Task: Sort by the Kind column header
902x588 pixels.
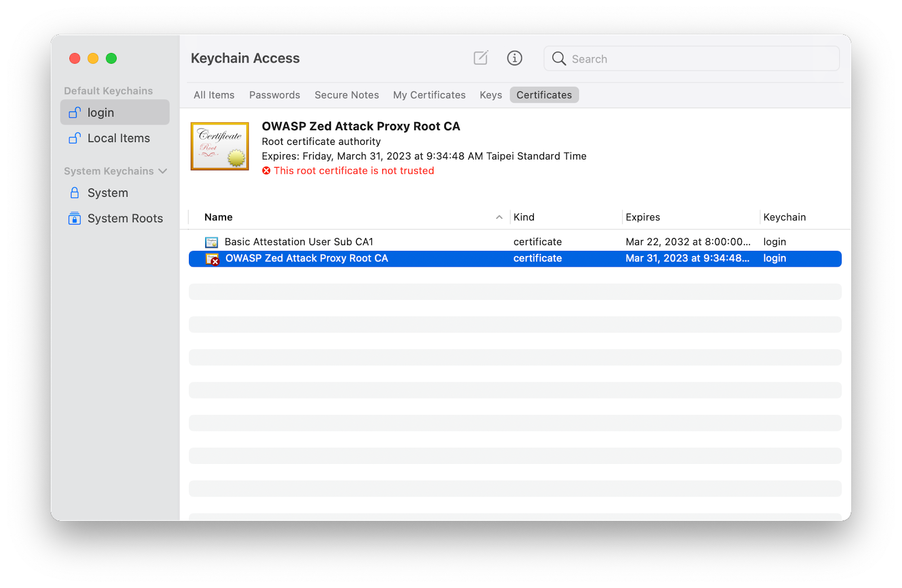Action: 524,217
